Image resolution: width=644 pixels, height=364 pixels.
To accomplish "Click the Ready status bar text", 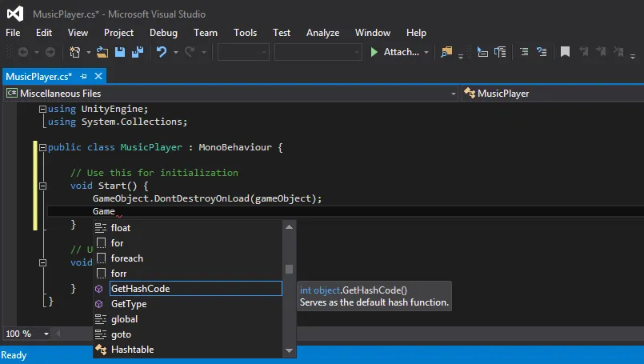I will coord(14,355).
